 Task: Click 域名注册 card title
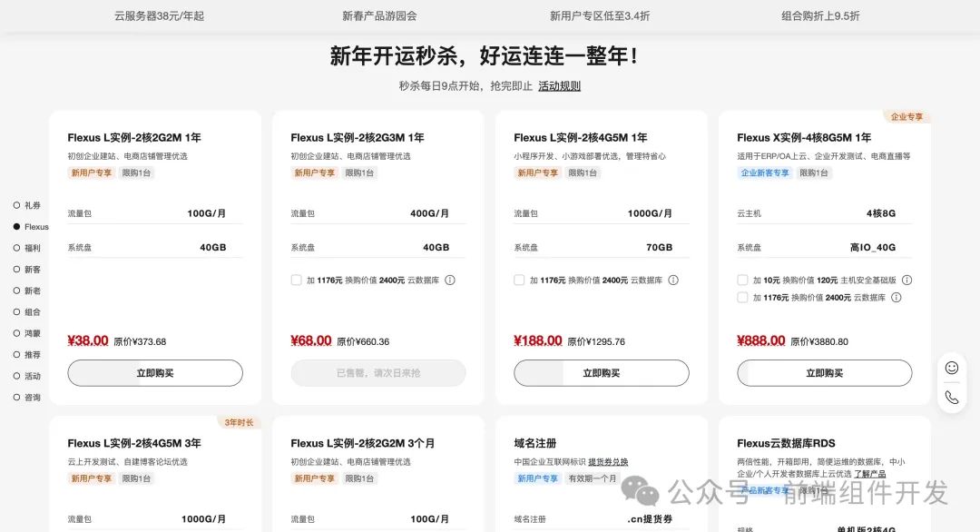[x=535, y=443]
